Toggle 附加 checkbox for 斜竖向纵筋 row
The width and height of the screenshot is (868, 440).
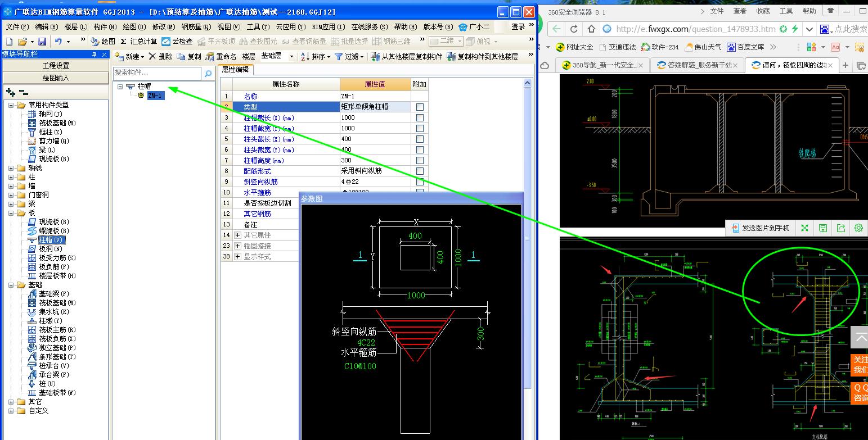[420, 182]
